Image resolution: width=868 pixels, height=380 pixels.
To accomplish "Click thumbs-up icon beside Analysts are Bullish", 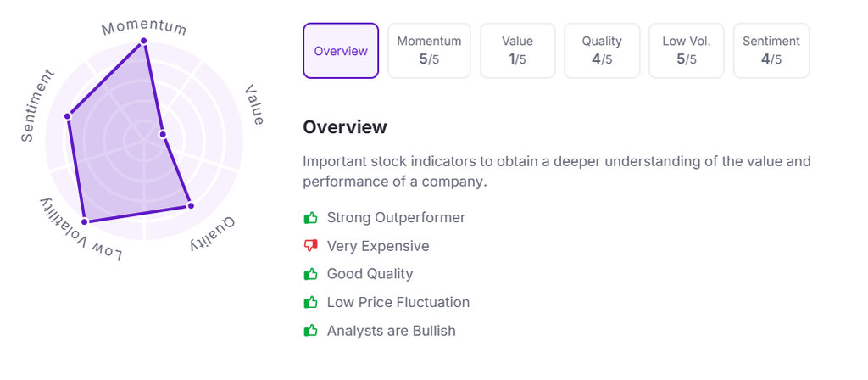I will pos(310,331).
